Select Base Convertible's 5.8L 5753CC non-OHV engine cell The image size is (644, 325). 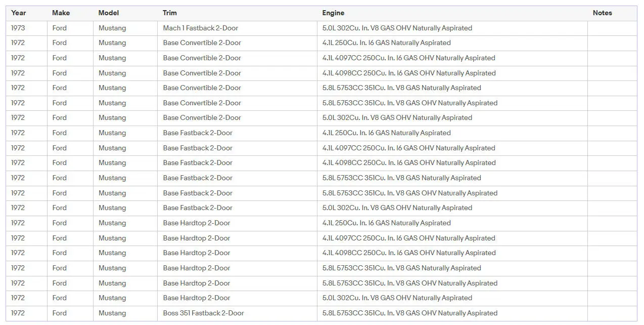click(452, 88)
